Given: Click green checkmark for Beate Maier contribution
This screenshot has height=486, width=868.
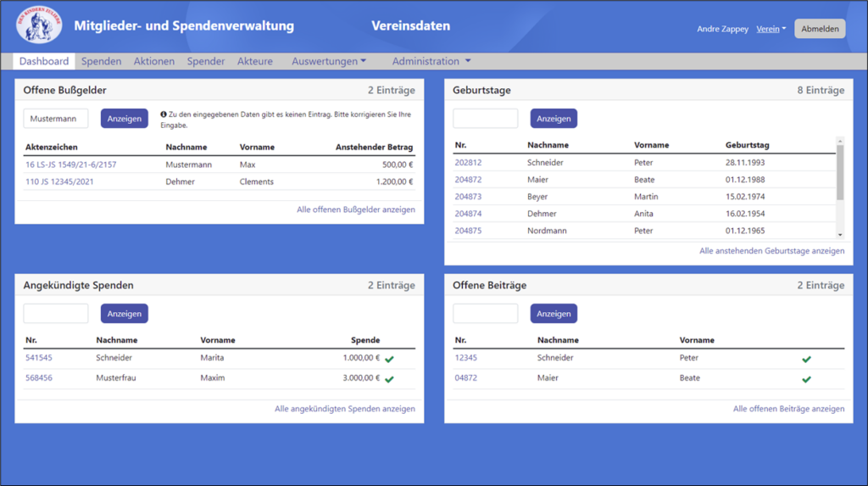Looking at the screenshot, I should click(x=807, y=379).
